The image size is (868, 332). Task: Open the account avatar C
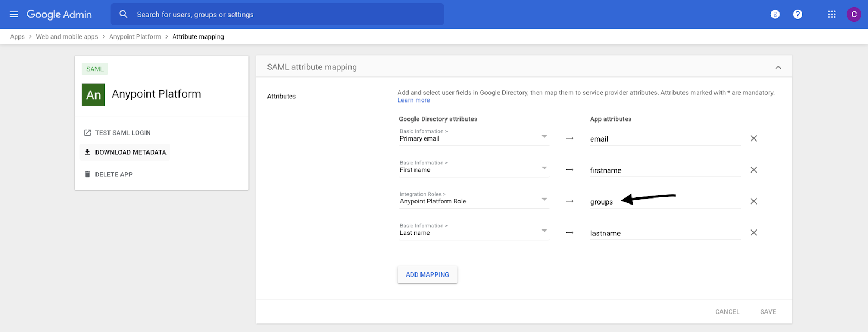point(854,15)
